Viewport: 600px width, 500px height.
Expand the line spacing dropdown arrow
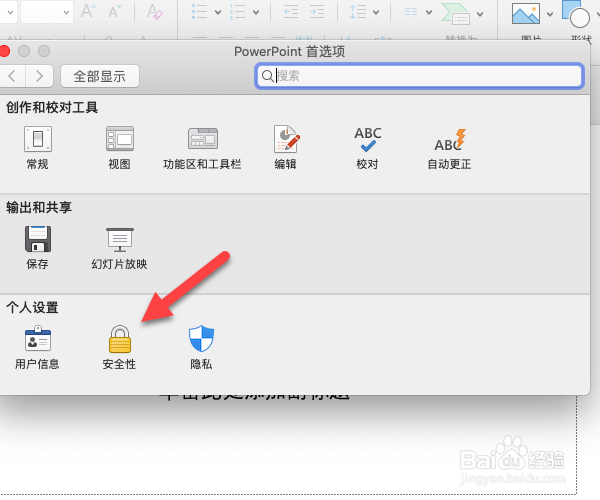click(x=376, y=12)
